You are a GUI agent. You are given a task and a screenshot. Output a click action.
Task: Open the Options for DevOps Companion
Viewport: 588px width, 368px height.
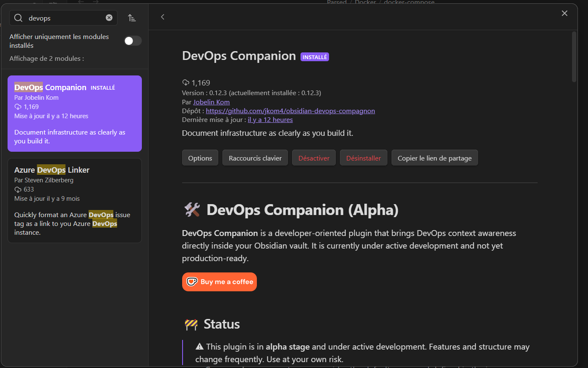(x=200, y=158)
